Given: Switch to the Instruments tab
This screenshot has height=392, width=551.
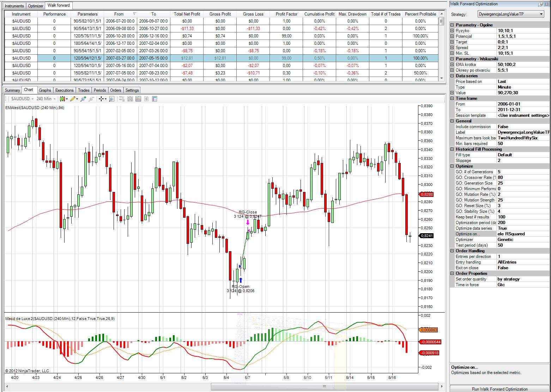Looking at the screenshot, I should click(x=14, y=6).
